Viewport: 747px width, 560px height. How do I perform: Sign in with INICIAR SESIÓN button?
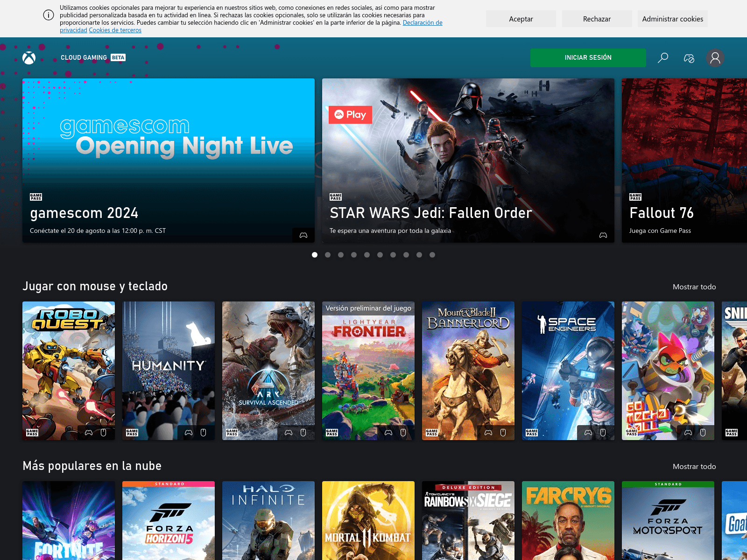(588, 58)
